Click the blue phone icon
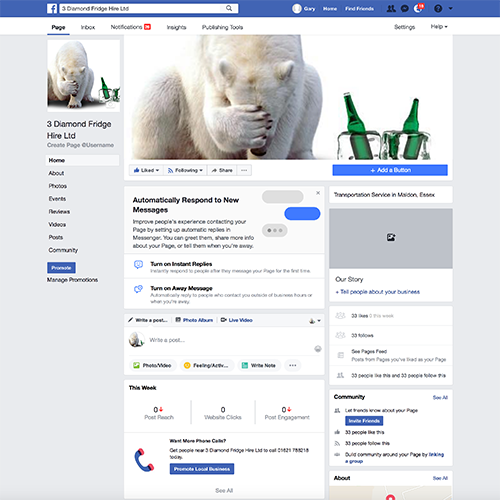Viewport: 500px width, 500px height. (144, 460)
